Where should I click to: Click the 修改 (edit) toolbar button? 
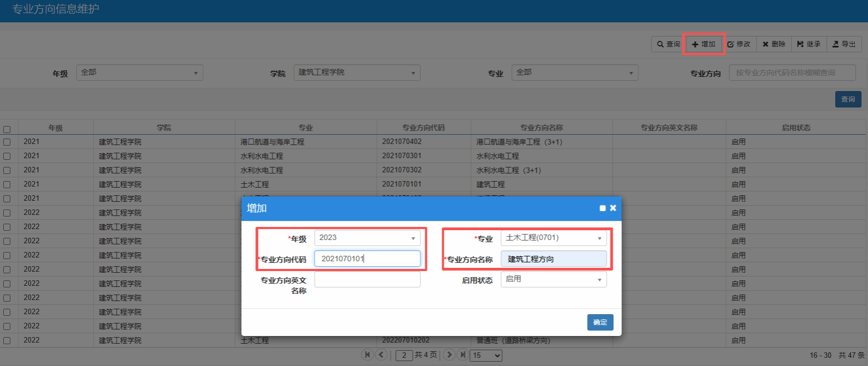739,44
